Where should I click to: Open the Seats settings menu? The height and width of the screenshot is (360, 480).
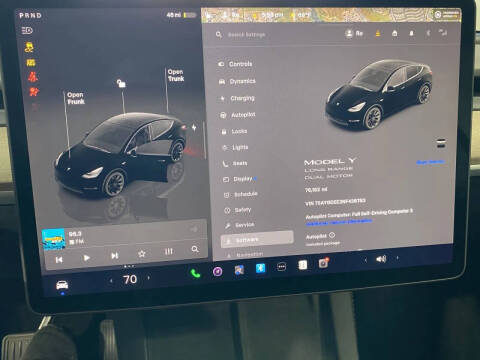click(x=235, y=163)
